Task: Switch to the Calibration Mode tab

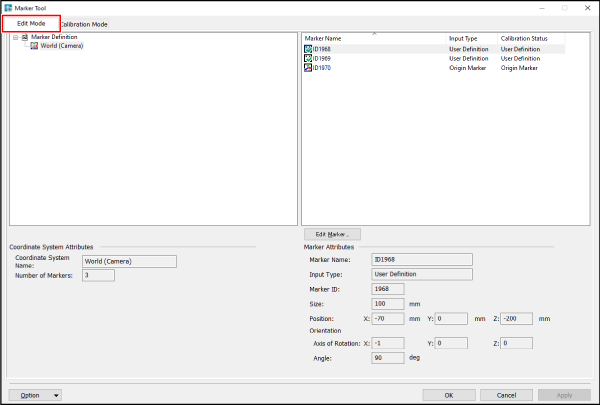Action: click(85, 24)
